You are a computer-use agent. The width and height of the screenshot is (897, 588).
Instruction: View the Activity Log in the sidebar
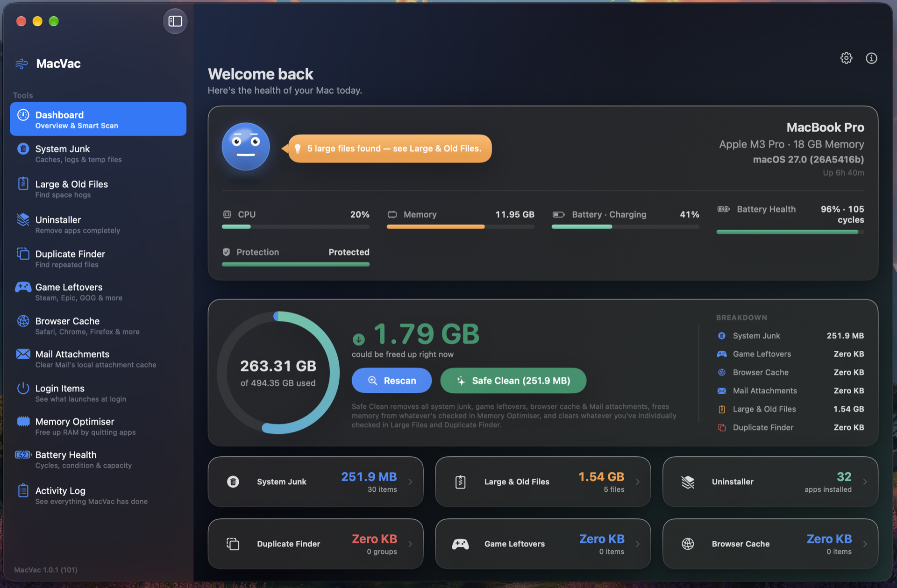tap(98, 495)
